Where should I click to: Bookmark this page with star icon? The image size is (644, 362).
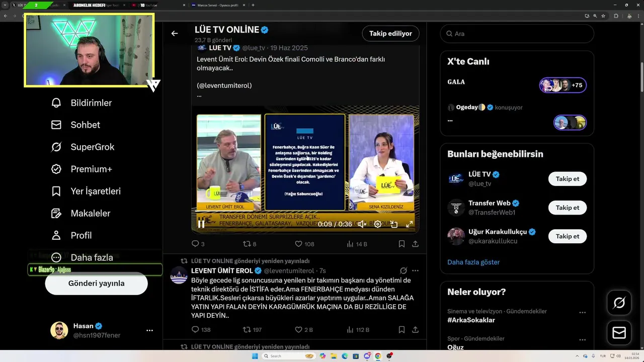click(x=603, y=16)
